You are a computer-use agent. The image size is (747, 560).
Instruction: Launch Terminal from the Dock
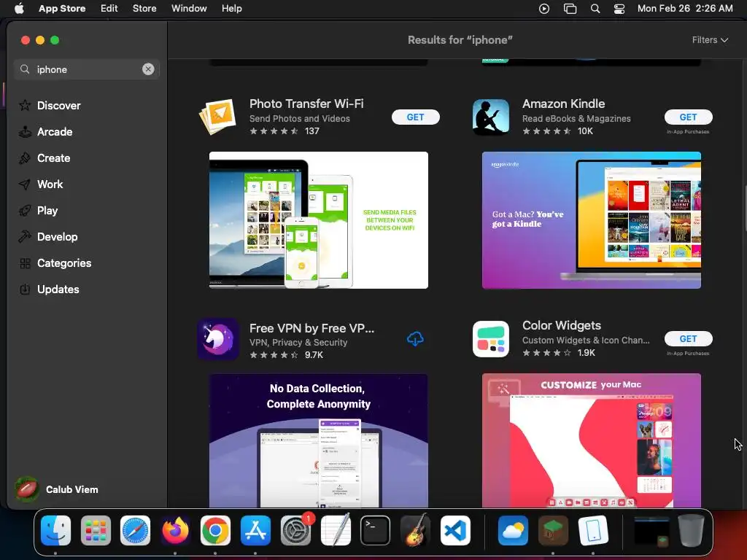pos(376,530)
